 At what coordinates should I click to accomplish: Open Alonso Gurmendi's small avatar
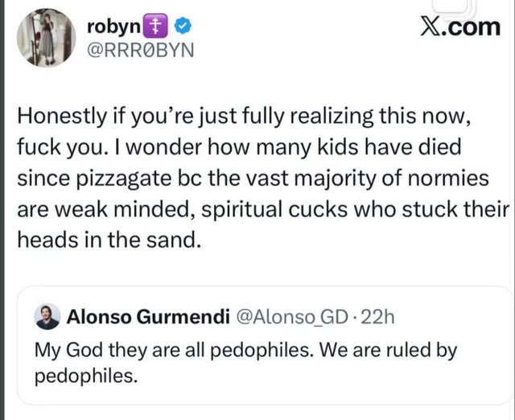coord(50,317)
